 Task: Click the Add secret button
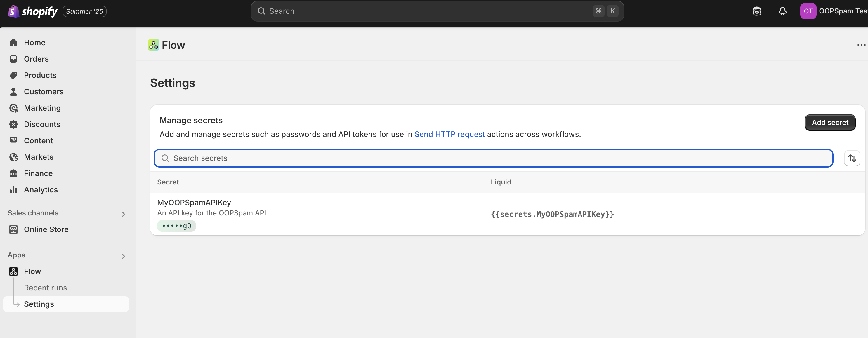pos(830,123)
